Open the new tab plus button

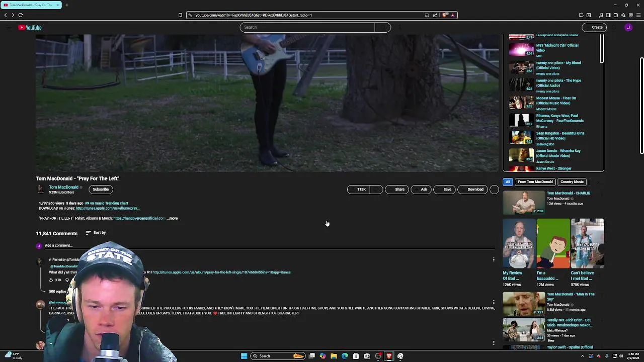pyautogui.click(x=66, y=5)
